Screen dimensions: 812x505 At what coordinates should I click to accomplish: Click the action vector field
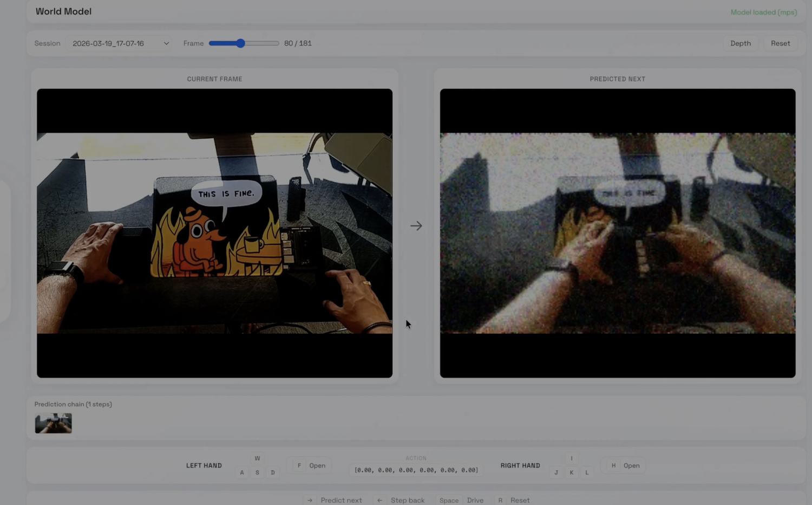coord(416,470)
